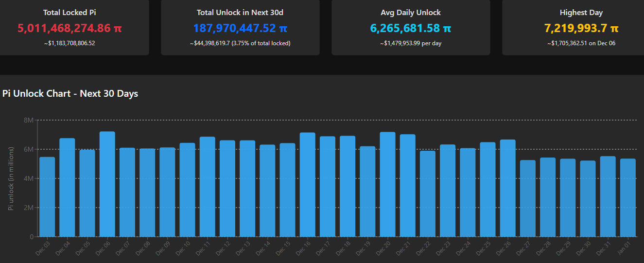Click the Dec 31 bar
The image size is (644, 263).
pos(608,196)
